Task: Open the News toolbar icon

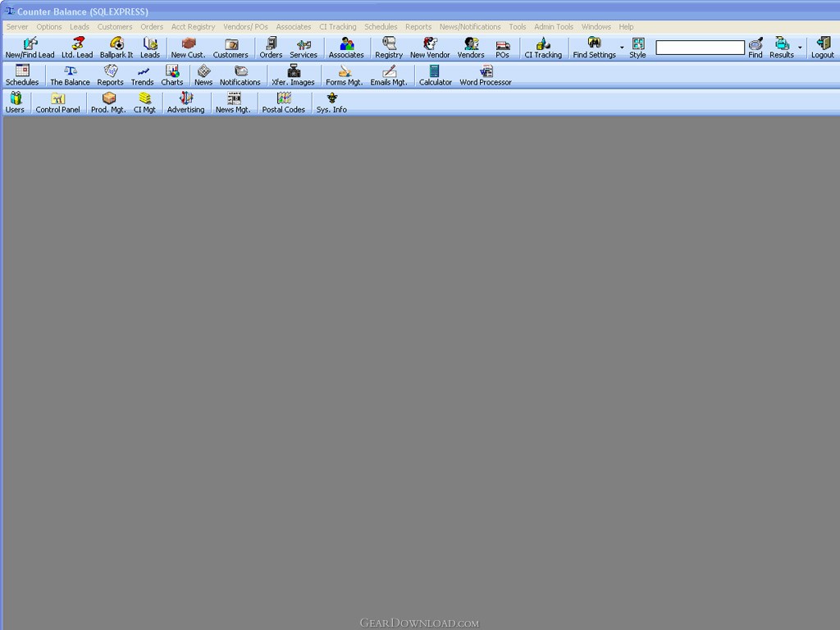Action: 203,75
